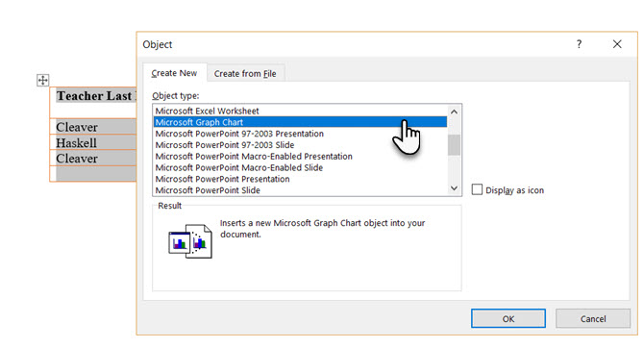Screen dimensions: 644x348
Task: Select Microsoft PowerPoint Macro-Enabled Slide
Action: 300,167
